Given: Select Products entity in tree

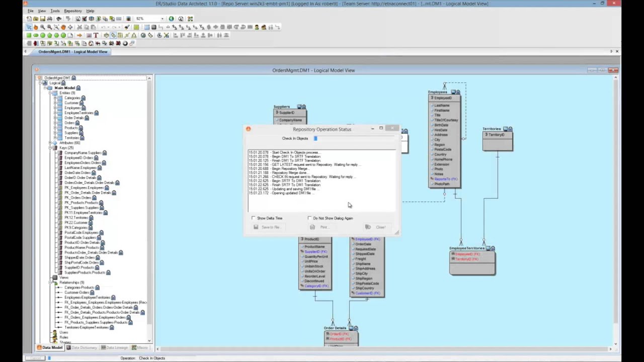Looking at the screenshot, I should [x=71, y=128].
